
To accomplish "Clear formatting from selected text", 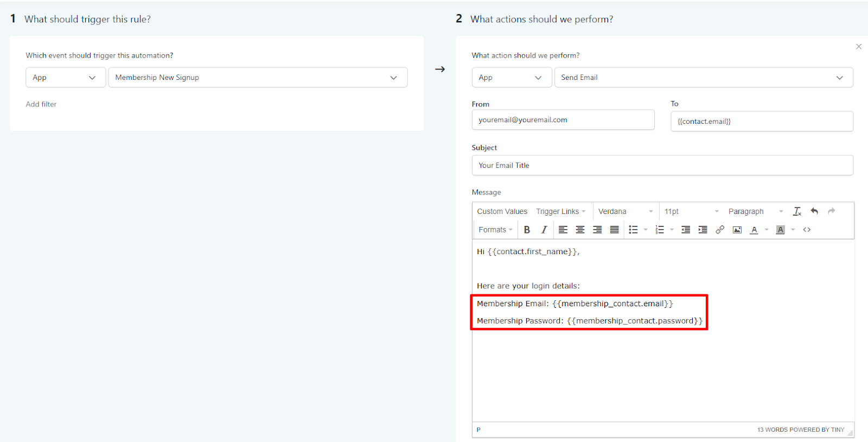I will click(797, 211).
